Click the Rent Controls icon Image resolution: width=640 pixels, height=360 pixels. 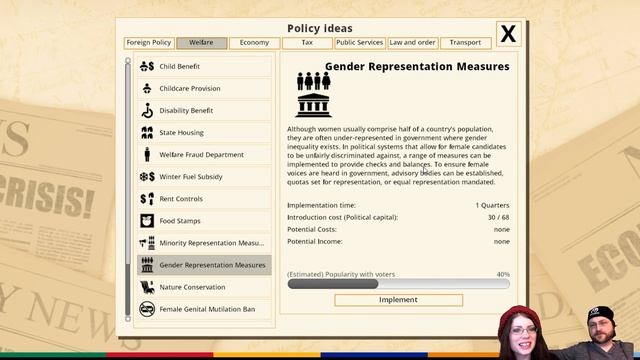(x=147, y=199)
